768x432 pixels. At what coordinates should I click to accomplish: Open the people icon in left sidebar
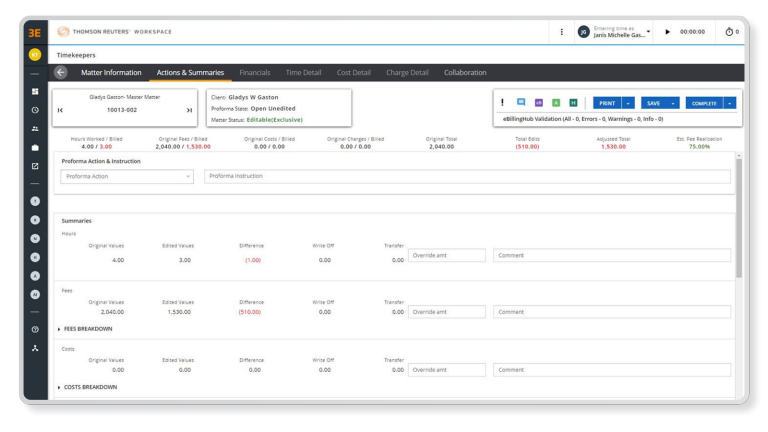click(x=35, y=129)
